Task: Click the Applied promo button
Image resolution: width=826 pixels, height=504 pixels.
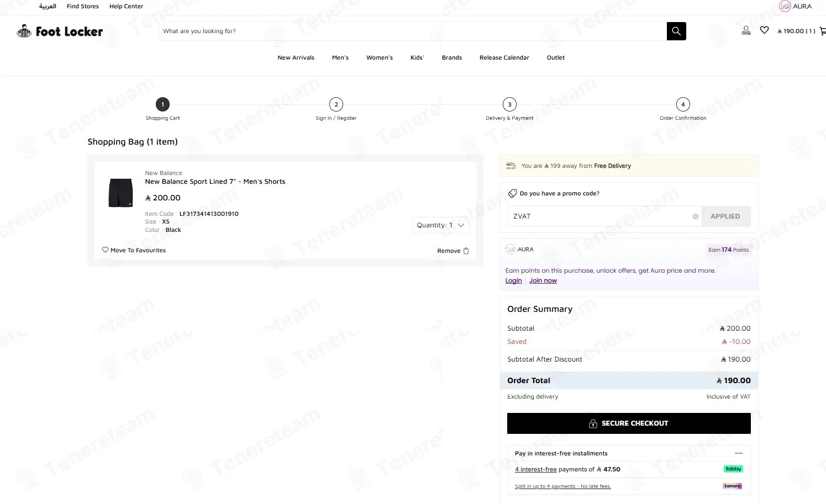Action: point(725,216)
